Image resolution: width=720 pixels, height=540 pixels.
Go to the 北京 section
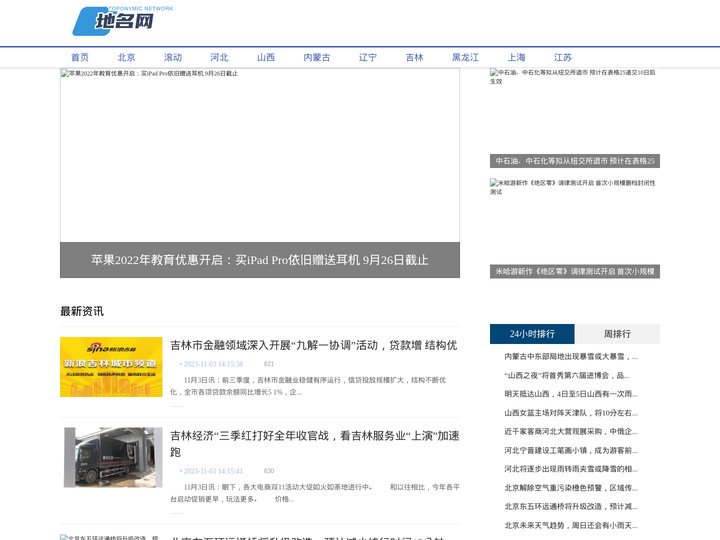(x=126, y=57)
